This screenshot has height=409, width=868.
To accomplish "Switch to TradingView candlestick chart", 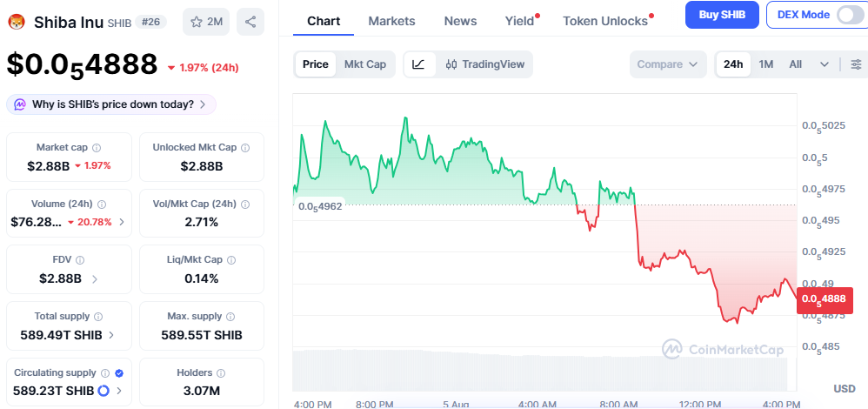I will coord(485,64).
